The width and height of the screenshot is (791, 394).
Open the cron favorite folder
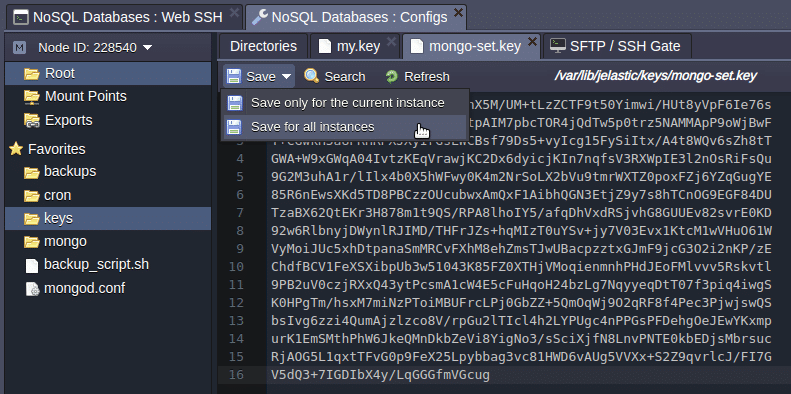(58, 195)
